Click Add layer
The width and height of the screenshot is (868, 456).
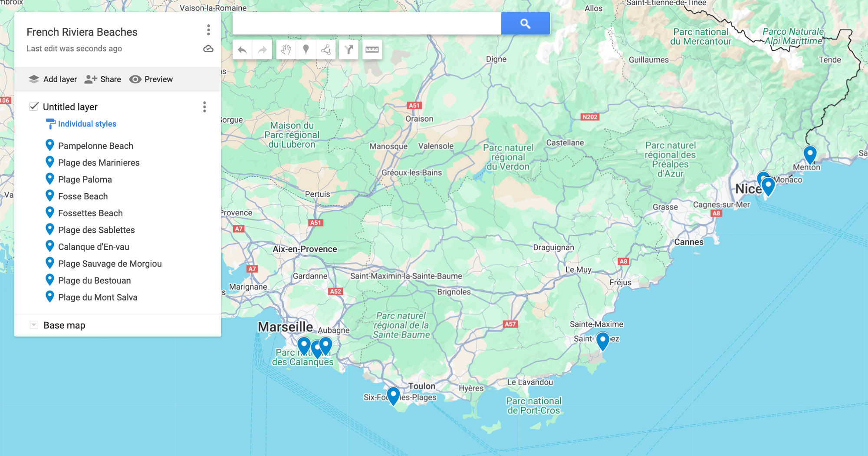click(x=53, y=79)
